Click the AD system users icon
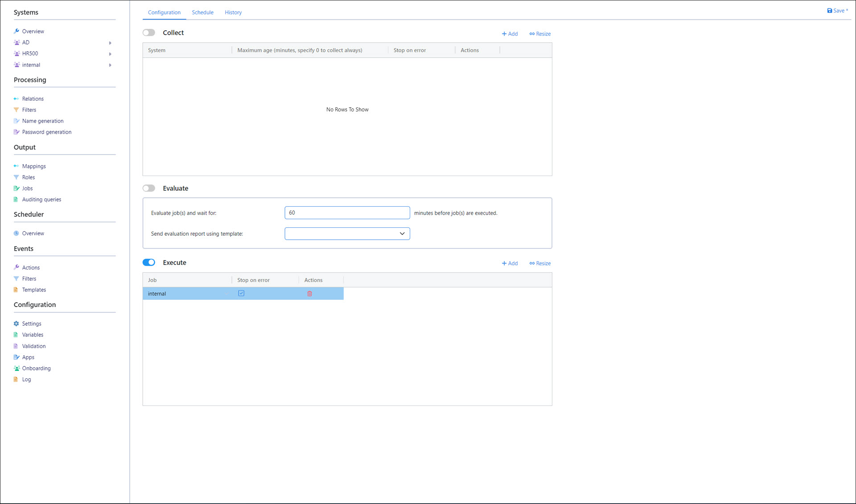 16,42
